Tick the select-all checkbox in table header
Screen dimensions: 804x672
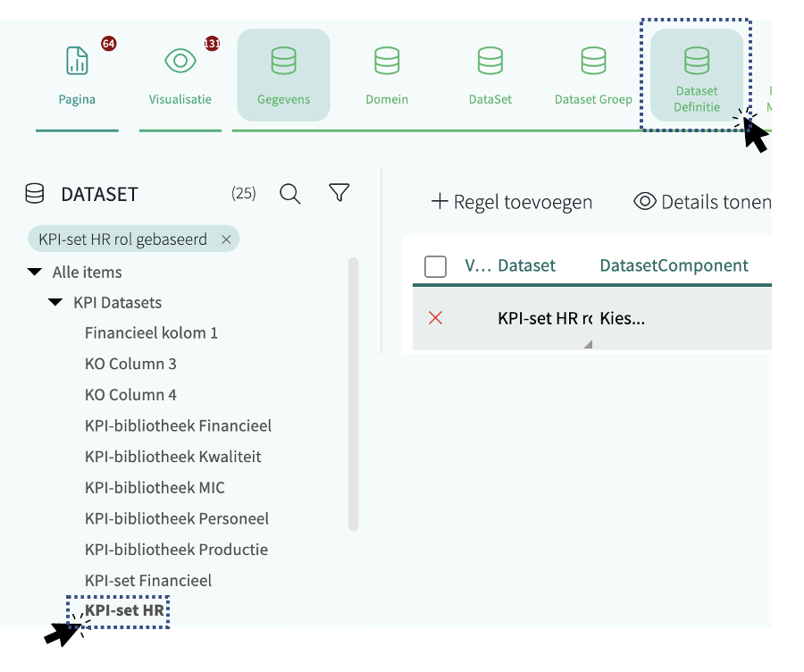[435, 266]
